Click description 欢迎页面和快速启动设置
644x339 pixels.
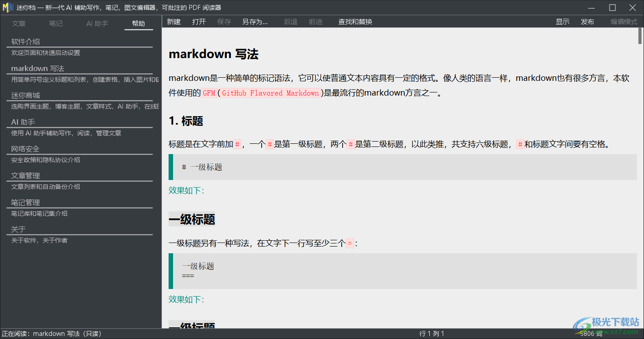click(x=46, y=53)
